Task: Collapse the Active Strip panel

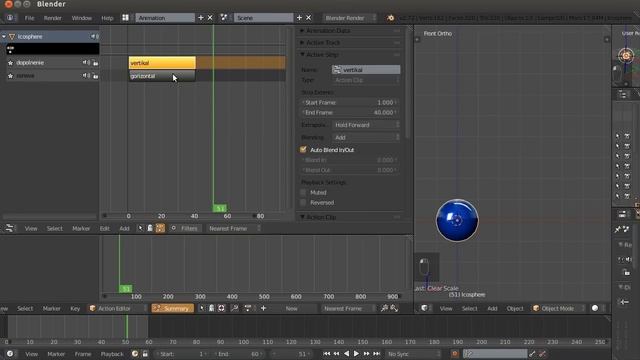Action: pos(302,54)
